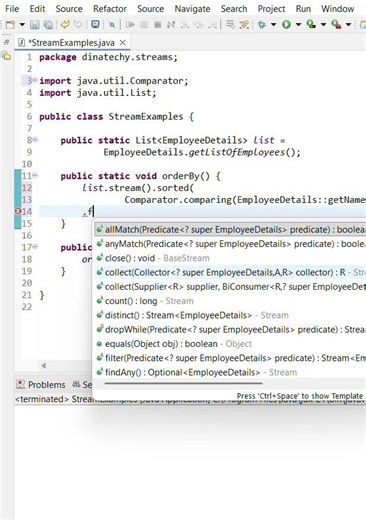Viewport: 366px width, 520px height.
Task: Select equals(Object obj) proposal
Action: (230, 344)
